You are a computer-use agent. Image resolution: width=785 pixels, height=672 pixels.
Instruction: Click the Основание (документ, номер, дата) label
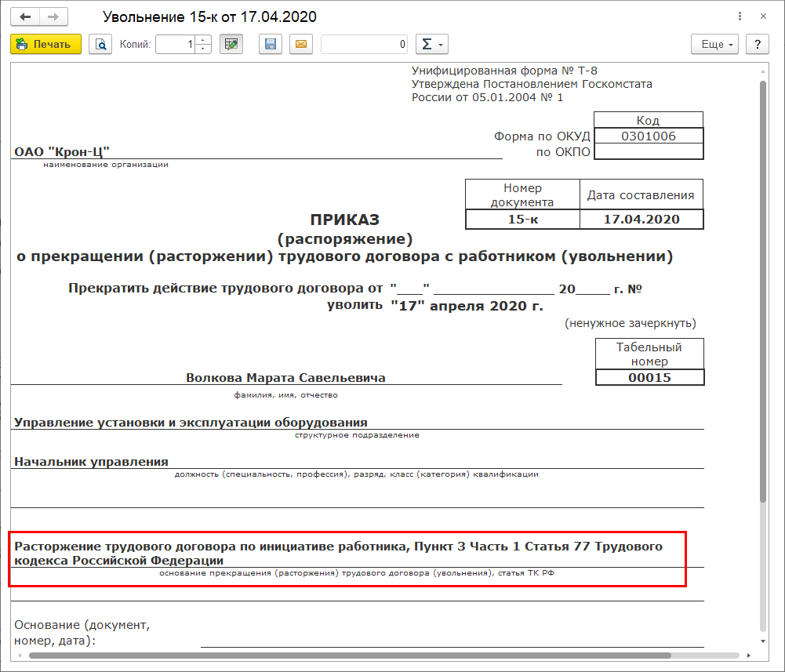[82, 633]
